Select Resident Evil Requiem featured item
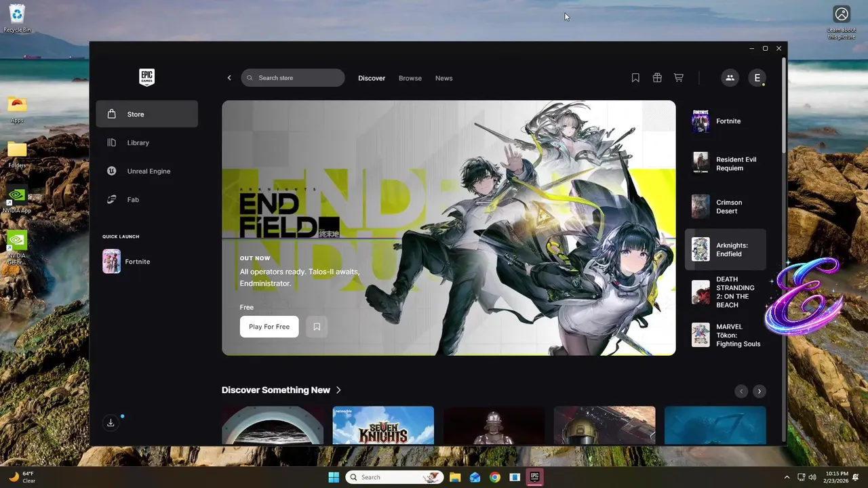This screenshot has height=488, width=868. coord(726,163)
